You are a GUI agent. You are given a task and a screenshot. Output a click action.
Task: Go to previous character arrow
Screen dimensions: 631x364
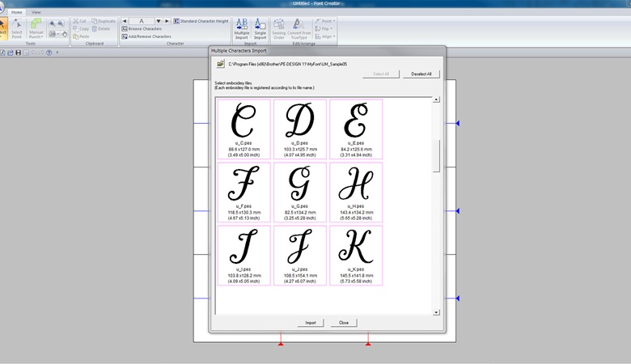pos(125,21)
